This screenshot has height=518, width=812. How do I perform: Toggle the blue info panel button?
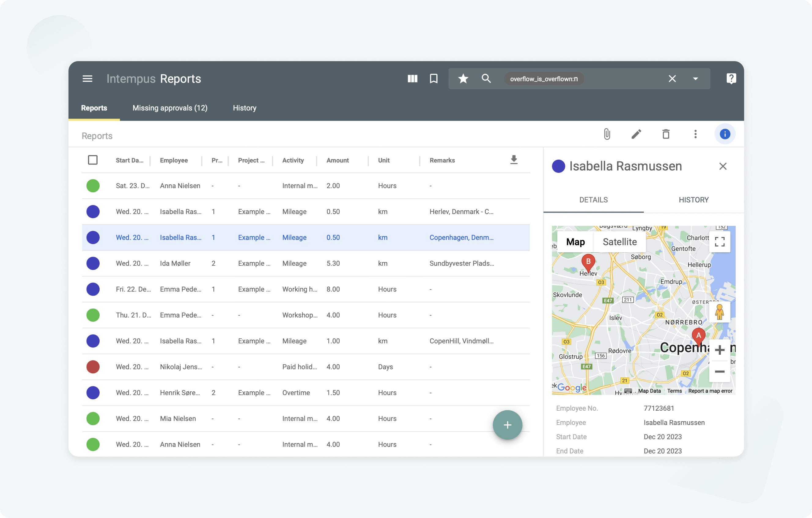coord(725,134)
